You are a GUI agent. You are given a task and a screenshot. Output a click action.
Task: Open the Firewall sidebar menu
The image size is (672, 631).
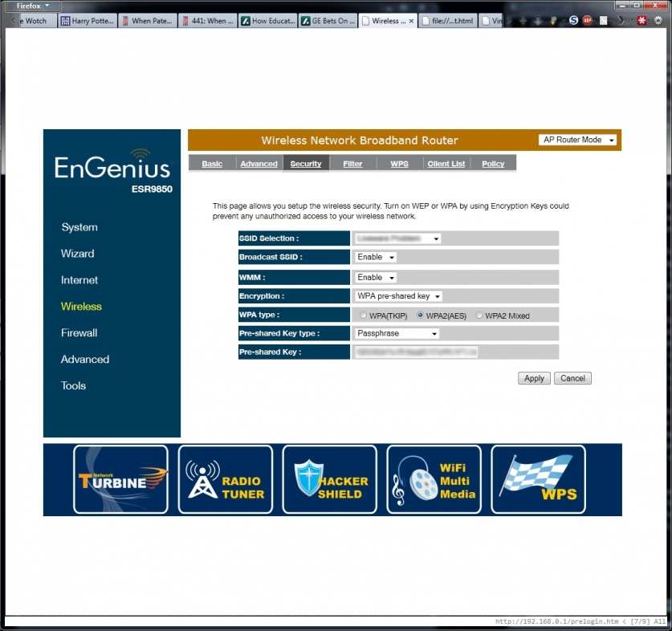79,332
